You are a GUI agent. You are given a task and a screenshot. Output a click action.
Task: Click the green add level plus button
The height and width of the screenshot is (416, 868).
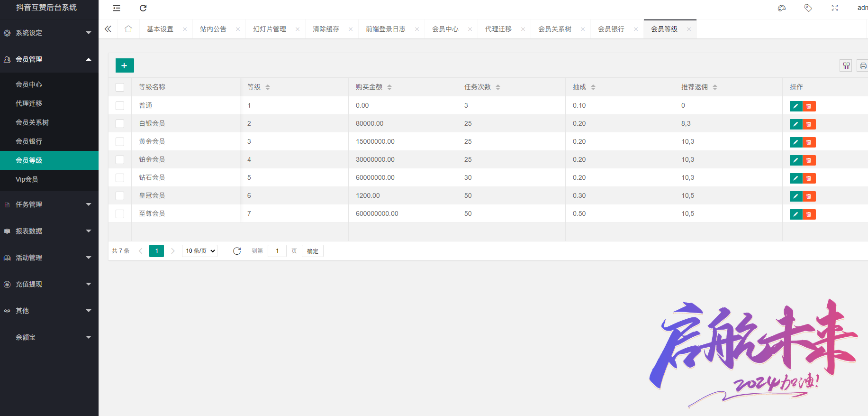[x=125, y=65]
